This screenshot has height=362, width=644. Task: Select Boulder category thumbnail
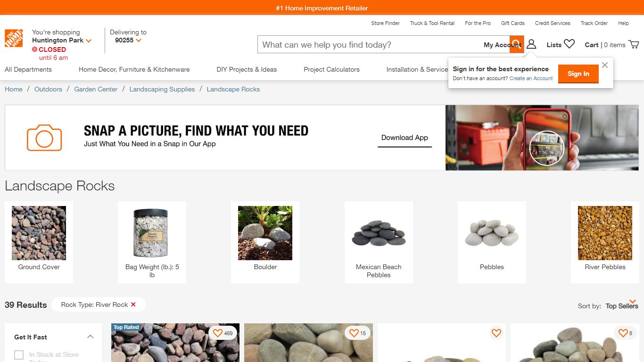pos(265,242)
